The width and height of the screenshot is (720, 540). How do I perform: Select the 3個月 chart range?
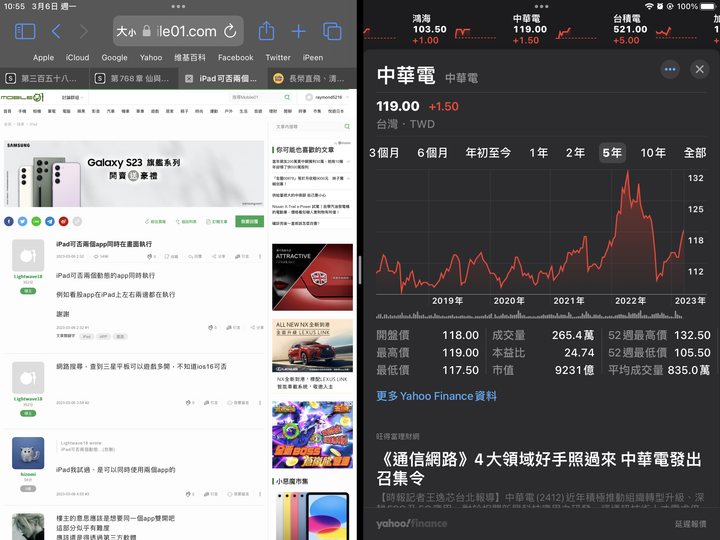tap(384, 153)
